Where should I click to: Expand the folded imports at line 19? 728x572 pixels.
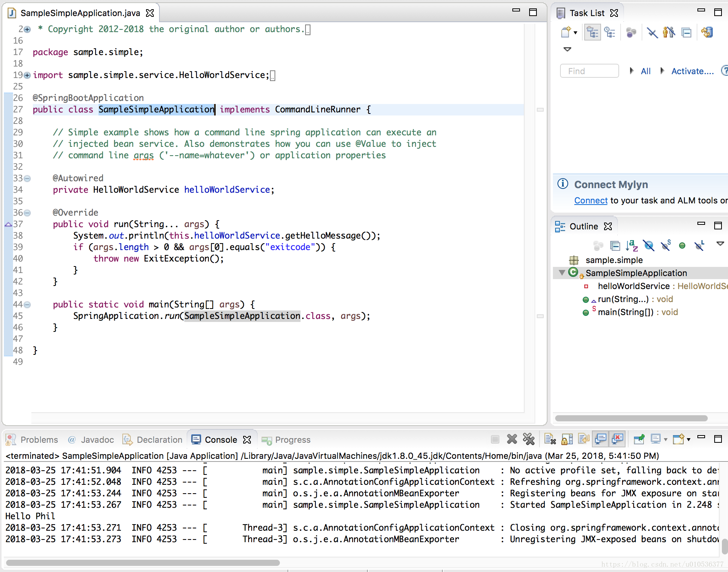[x=27, y=75]
